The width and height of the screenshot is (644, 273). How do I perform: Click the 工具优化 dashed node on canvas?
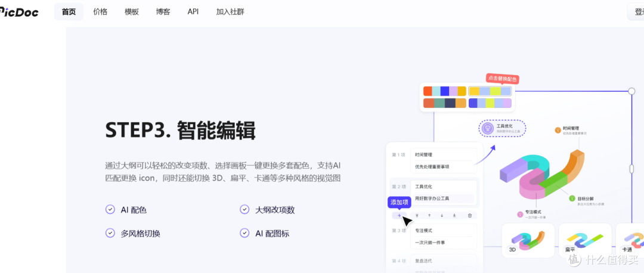pyautogui.click(x=502, y=129)
